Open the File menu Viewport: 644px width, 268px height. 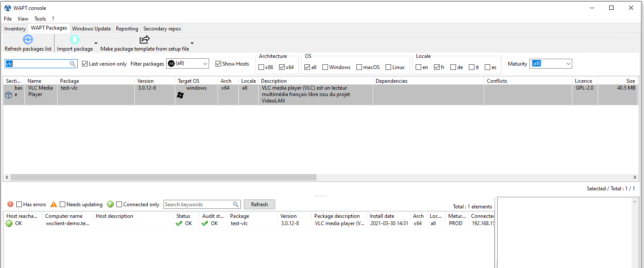click(8, 19)
